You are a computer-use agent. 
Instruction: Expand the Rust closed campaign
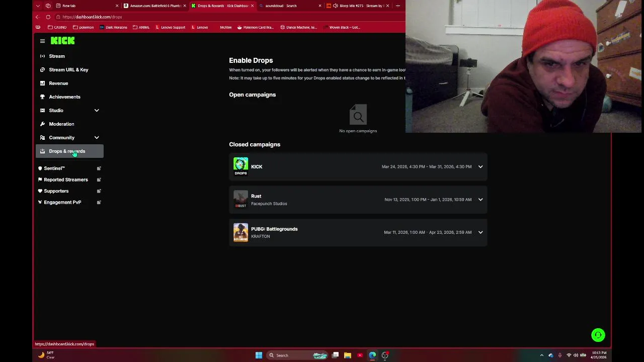tap(480, 200)
